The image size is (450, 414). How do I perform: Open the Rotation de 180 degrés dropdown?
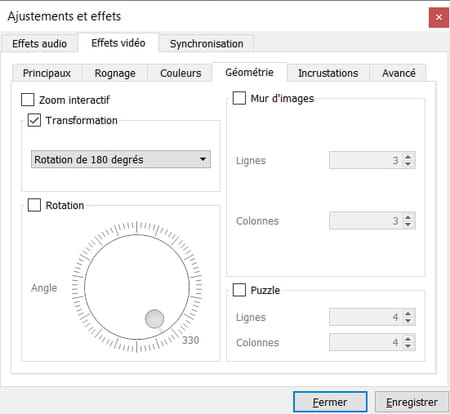tap(121, 159)
